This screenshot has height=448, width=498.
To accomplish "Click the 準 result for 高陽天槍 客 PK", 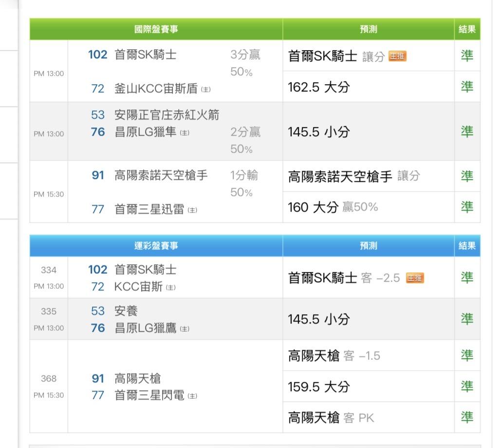I will [467, 417].
